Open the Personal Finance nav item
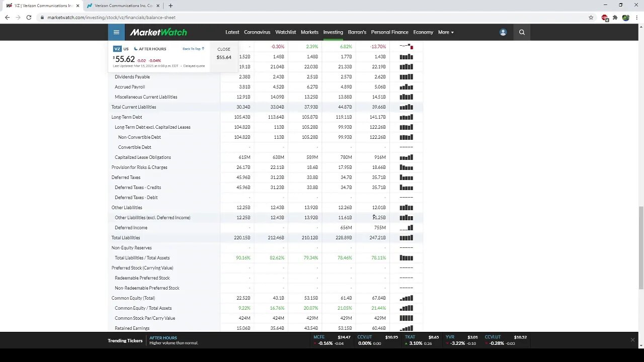Image resolution: width=644 pixels, height=362 pixels. 390,32
